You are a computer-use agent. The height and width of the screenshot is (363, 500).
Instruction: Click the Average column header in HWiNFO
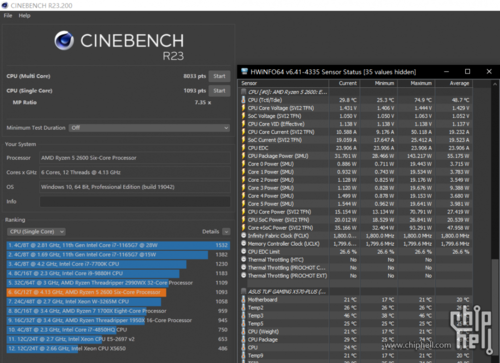(x=454, y=83)
